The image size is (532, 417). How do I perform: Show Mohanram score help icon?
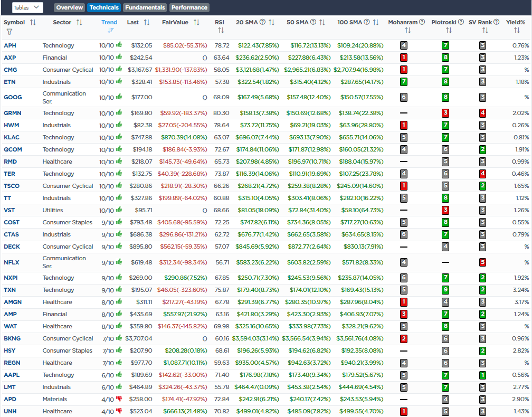(x=422, y=22)
